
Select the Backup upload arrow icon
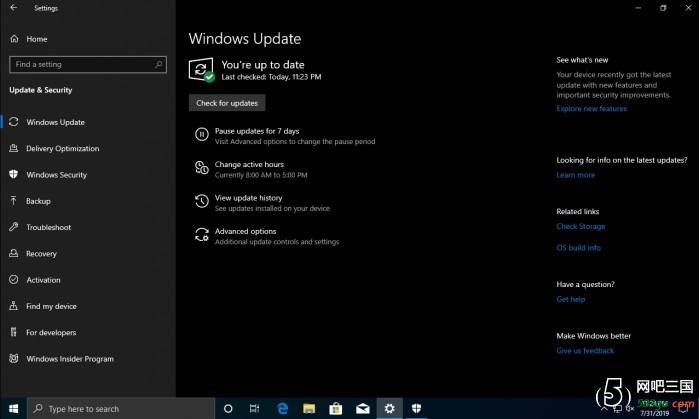(14, 201)
